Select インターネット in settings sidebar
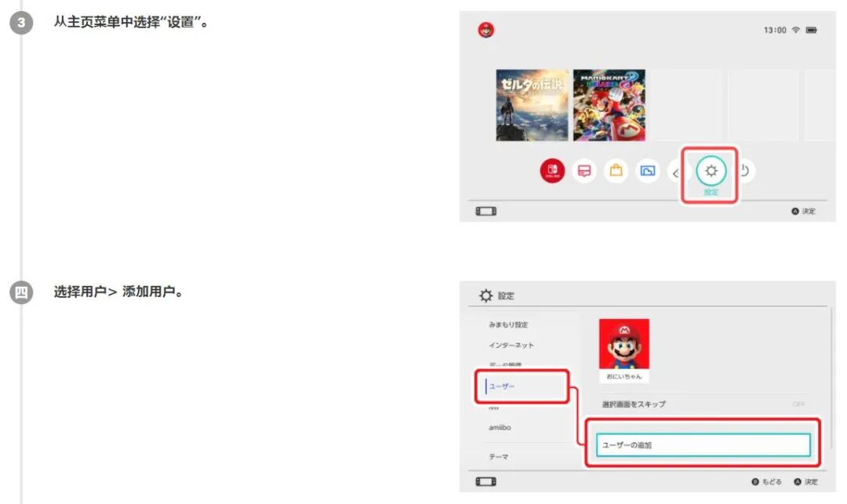This screenshot has width=847, height=504. (x=511, y=345)
